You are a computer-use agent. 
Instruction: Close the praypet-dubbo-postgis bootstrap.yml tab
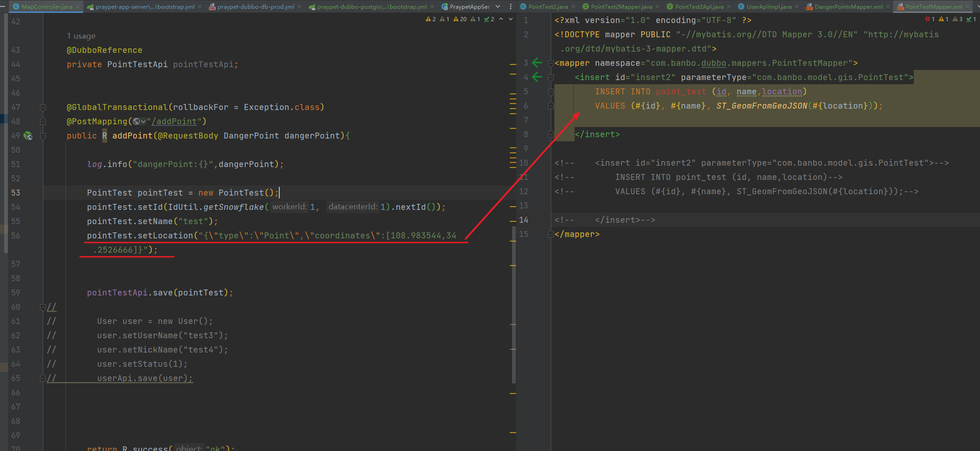pos(432,6)
